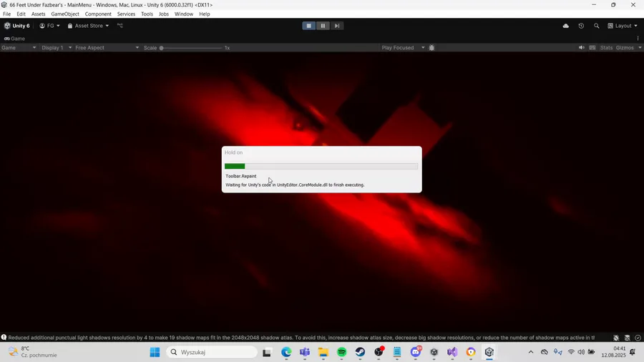
Task: Open the Display 1 dropdown
Action: [57, 48]
